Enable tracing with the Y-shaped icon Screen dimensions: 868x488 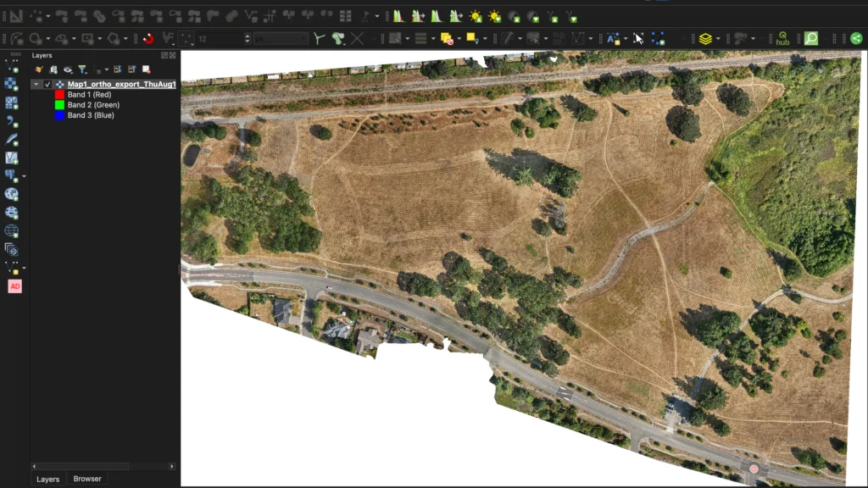pyautogui.click(x=319, y=38)
